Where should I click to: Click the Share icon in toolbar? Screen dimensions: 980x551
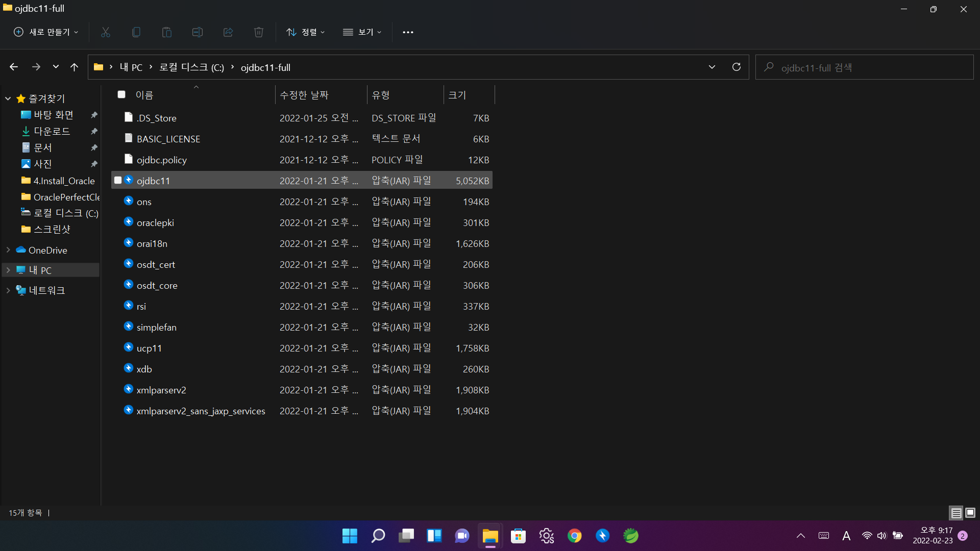[x=228, y=32]
